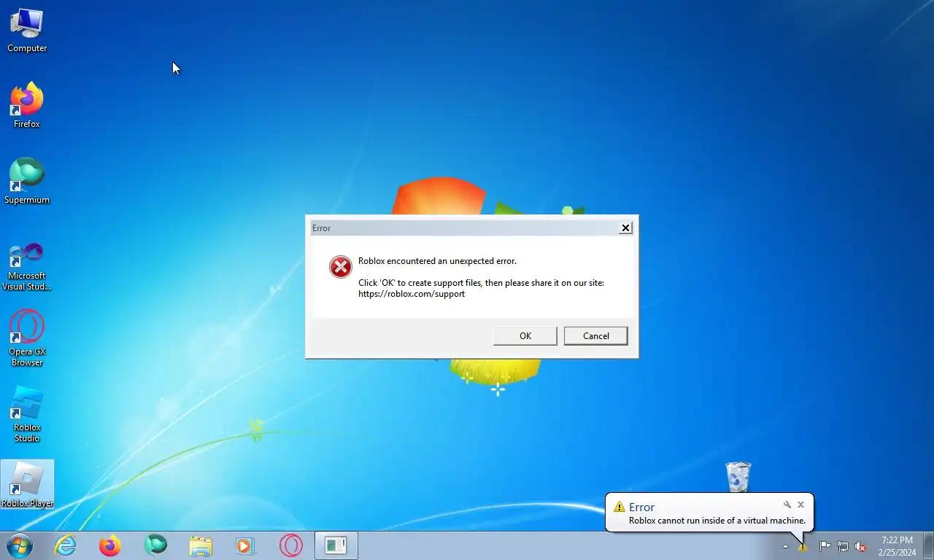
Task: Close the Error notification balloon
Action: 800,505
